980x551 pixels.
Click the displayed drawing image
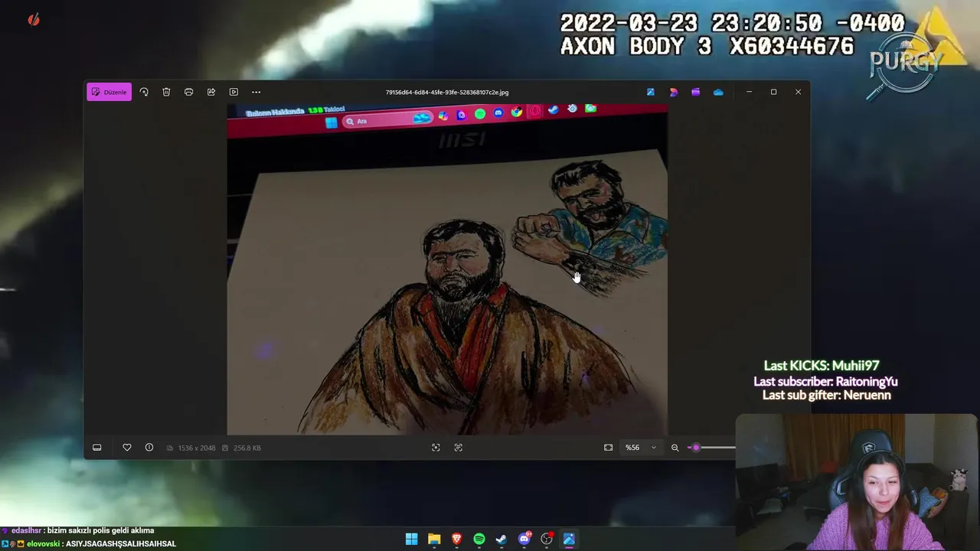[447, 269]
